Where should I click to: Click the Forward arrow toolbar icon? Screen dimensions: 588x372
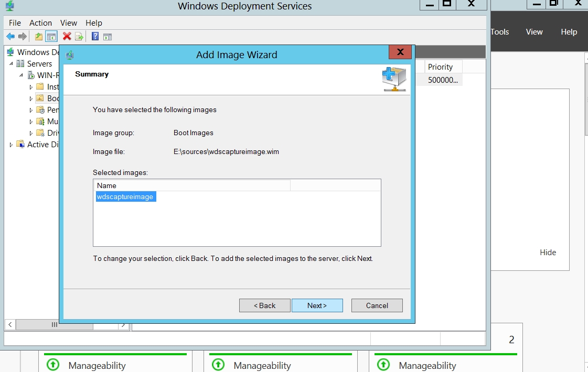click(22, 36)
